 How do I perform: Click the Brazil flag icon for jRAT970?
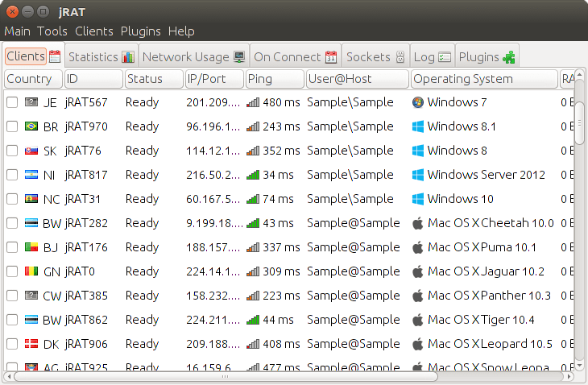tap(31, 126)
